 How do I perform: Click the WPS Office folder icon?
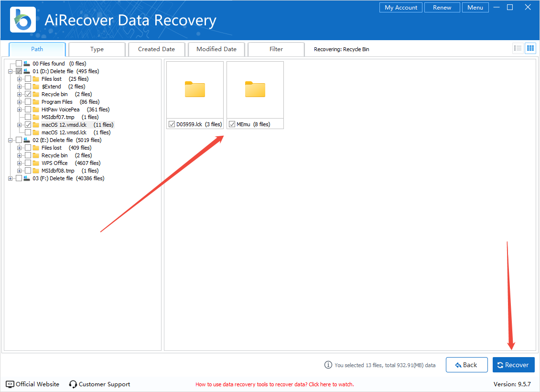tap(36, 163)
